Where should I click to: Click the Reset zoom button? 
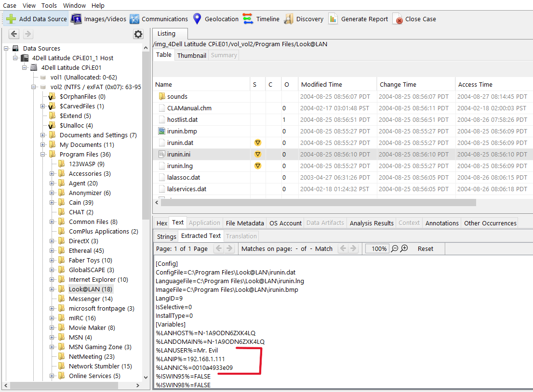point(425,249)
